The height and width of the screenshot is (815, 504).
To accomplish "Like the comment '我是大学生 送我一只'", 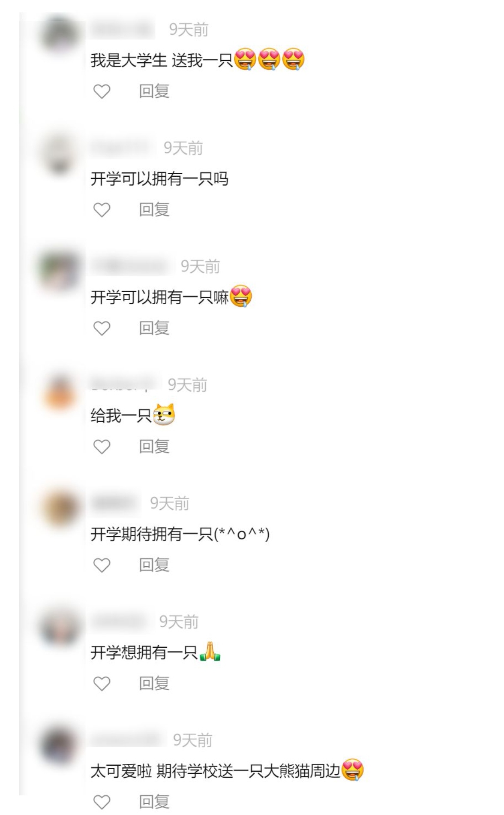I will pyautogui.click(x=102, y=91).
